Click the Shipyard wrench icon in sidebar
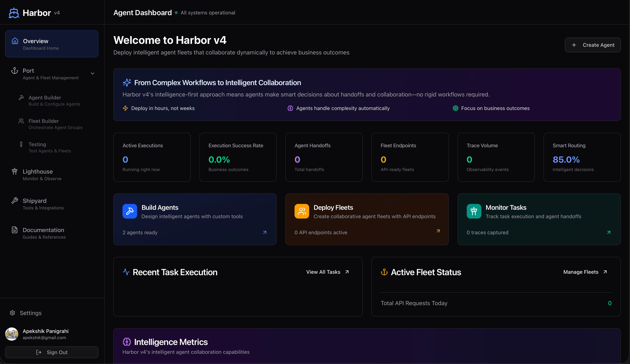The image size is (630, 364). point(14,201)
